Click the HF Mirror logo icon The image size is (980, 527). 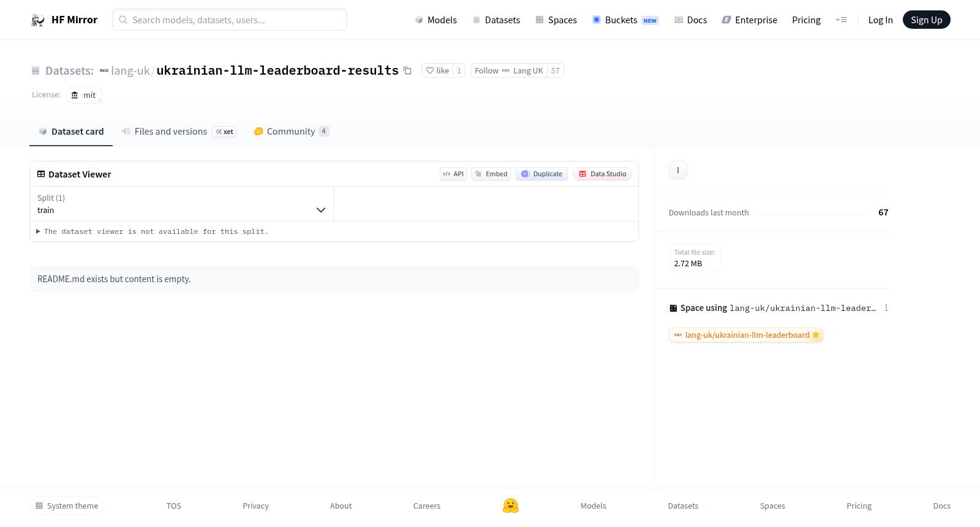pyautogui.click(x=38, y=20)
